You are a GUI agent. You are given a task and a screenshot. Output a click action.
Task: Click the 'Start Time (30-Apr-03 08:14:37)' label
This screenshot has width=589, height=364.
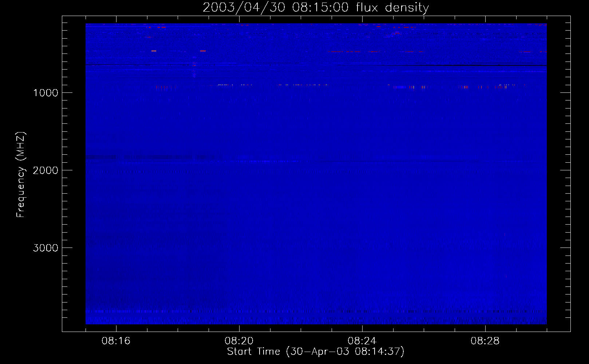coord(316,351)
